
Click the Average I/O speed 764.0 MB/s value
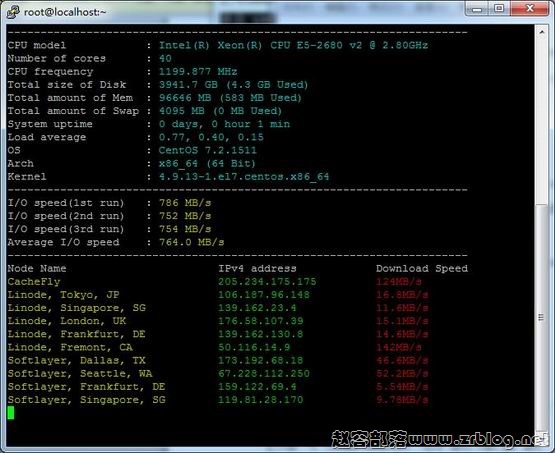[191, 242]
